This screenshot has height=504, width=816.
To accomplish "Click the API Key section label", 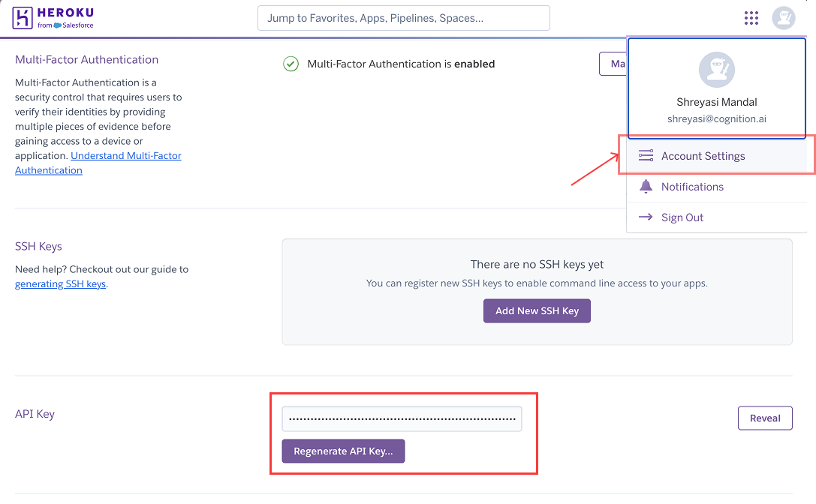I will pos(35,414).
